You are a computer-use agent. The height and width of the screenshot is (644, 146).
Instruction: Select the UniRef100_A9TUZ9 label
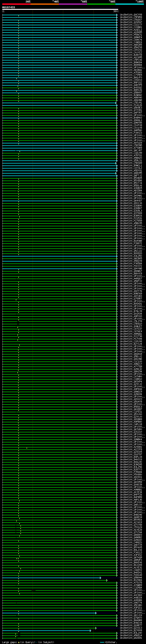pos(131,143)
